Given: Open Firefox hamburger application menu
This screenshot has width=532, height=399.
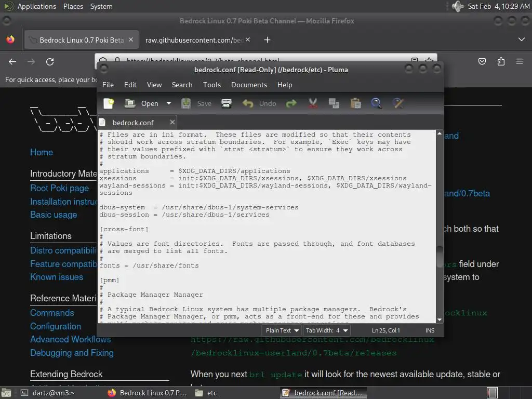Looking at the screenshot, I should click(520, 61).
